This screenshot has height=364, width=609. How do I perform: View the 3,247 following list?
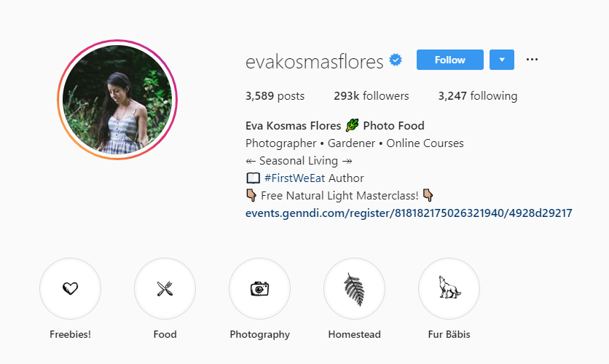coord(478,96)
